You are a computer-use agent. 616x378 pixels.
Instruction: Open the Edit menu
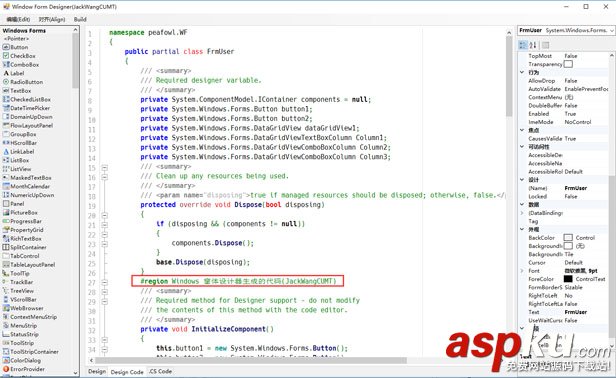coord(18,19)
